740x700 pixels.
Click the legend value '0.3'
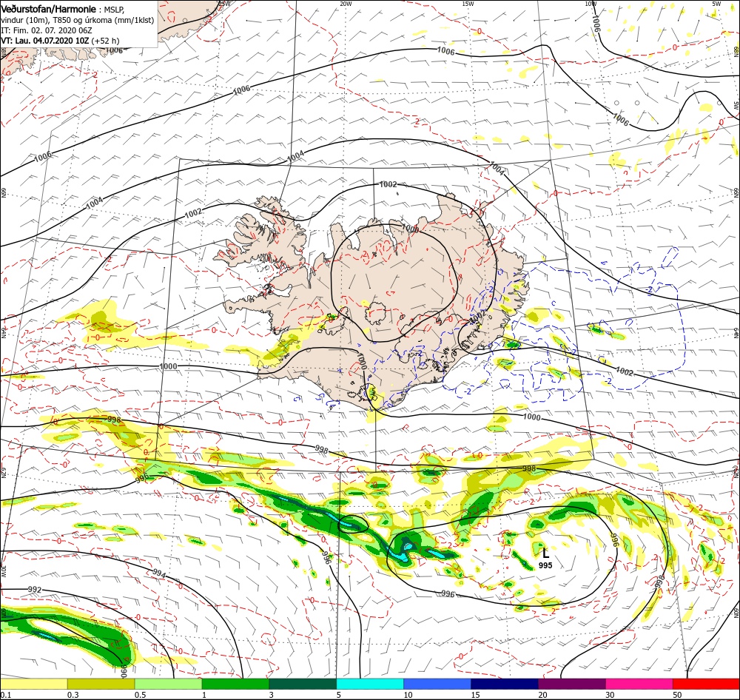(x=73, y=695)
